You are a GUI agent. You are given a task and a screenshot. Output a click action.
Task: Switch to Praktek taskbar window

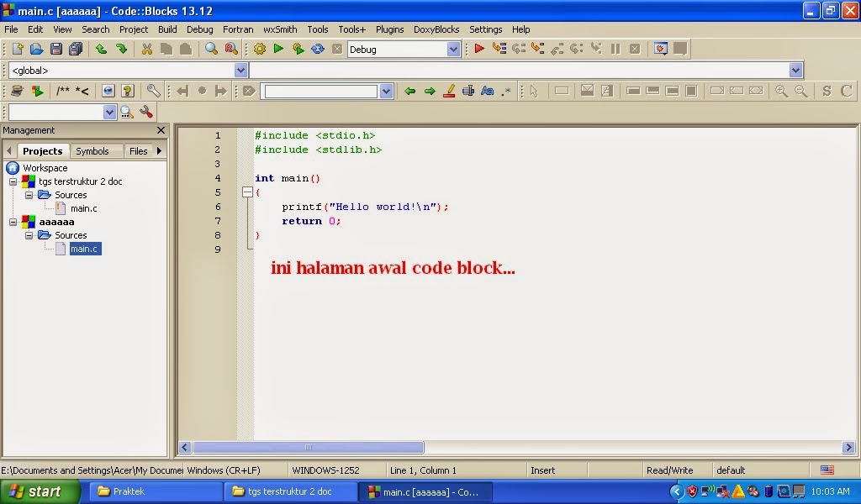pyautogui.click(x=154, y=491)
